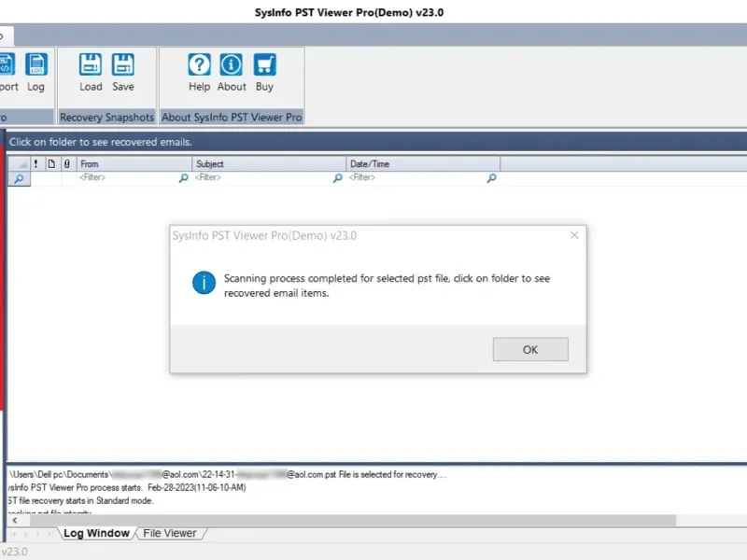Click magnifier icon in From filter

click(x=183, y=178)
